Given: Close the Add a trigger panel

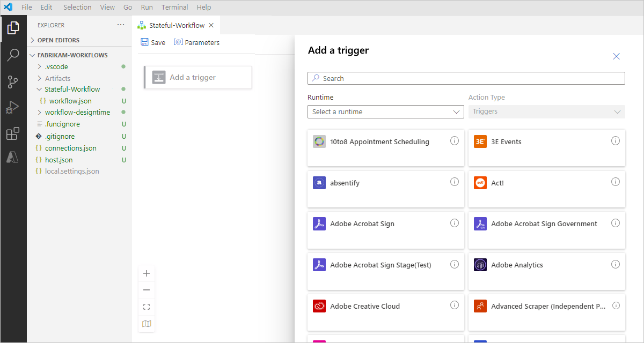Looking at the screenshot, I should 617,56.
